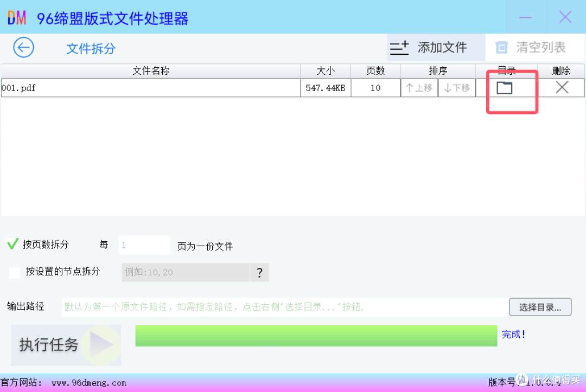Click the 完成! status text
The image size is (586, 392).
tap(513, 334)
